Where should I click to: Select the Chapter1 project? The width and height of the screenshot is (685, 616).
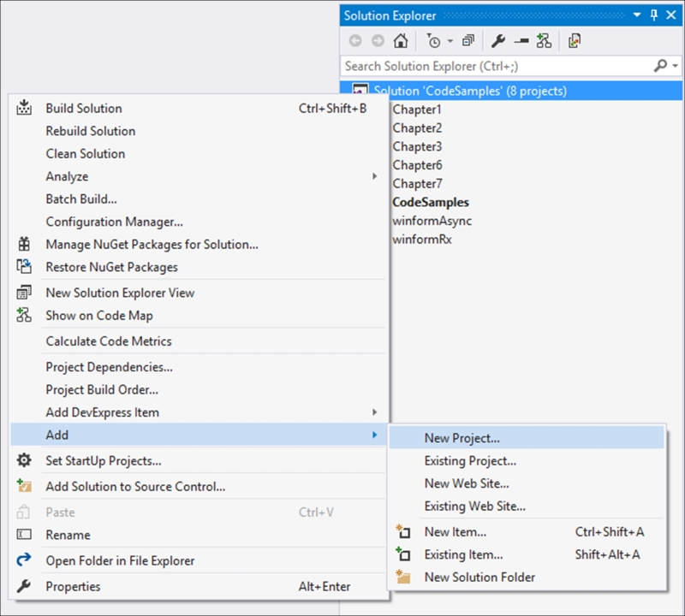[417, 110]
